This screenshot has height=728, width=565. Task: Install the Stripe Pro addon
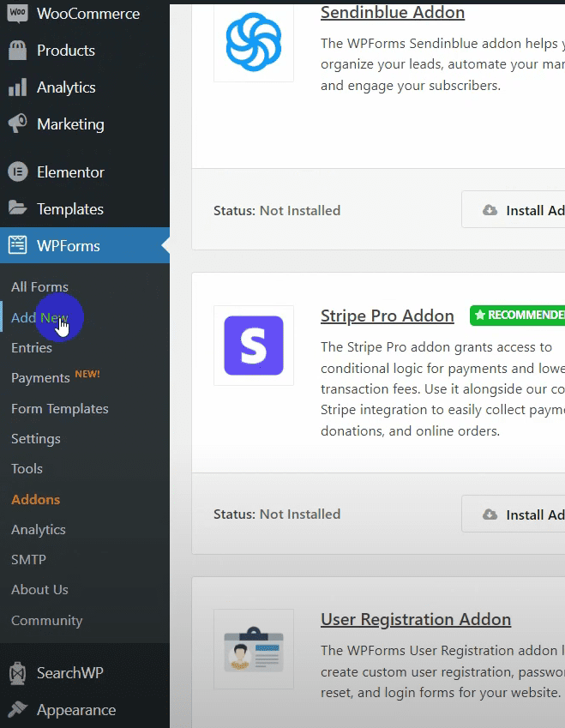pos(514,514)
